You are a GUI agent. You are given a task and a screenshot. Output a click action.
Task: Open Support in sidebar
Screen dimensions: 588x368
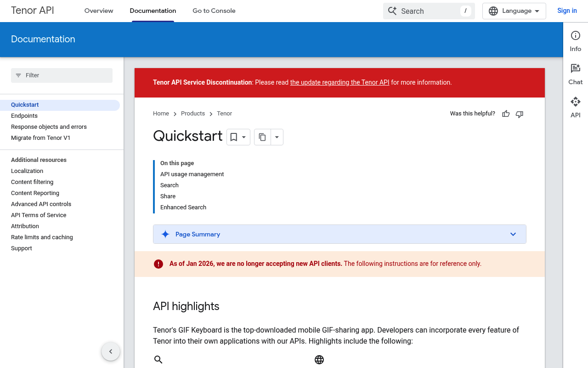(22, 248)
